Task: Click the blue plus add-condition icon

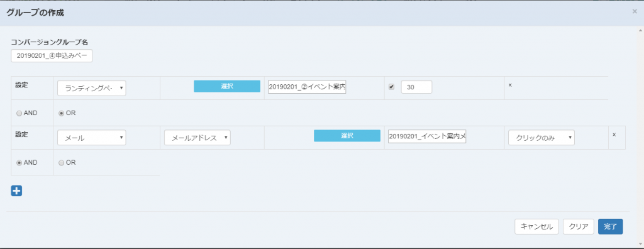Action: [x=16, y=191]
